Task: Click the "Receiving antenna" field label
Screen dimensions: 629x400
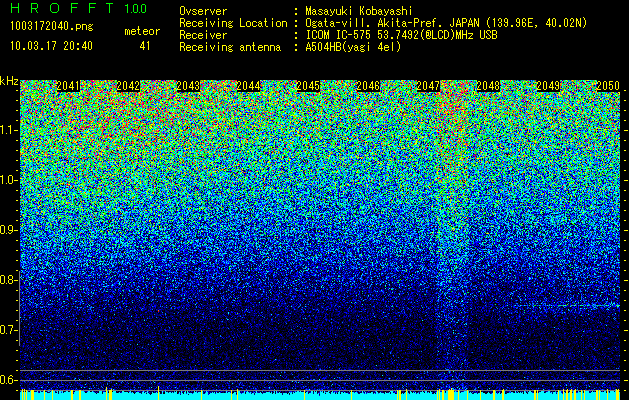Action: 230,47
